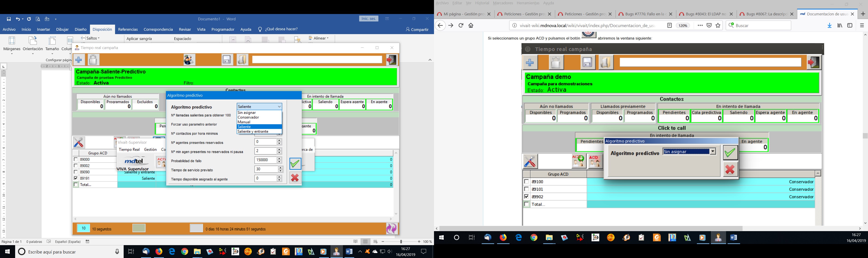Open the agents icon in campaign toolbar
The width and height of the screenshot is (868, 258).
189,60
